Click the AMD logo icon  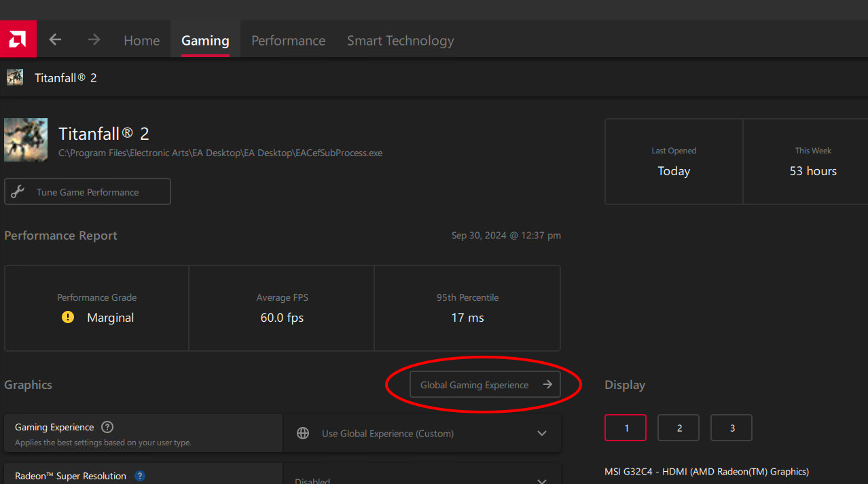coord(18,39)
